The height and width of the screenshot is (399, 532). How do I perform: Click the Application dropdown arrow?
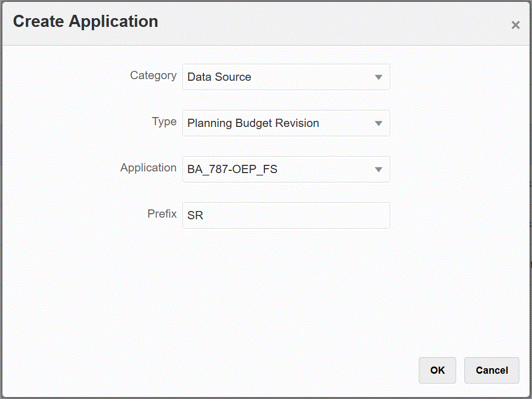click(x=378, y=169)
